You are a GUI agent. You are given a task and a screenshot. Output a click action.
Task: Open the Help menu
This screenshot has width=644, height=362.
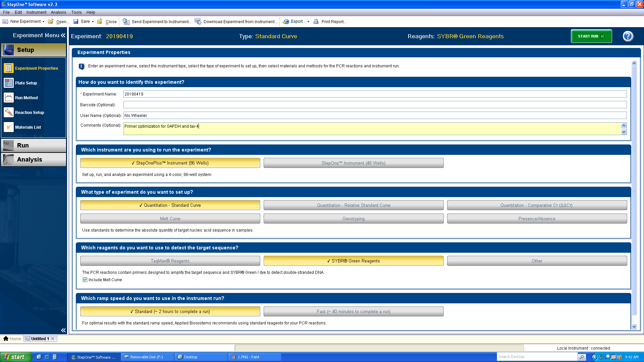tap(91, 12)
